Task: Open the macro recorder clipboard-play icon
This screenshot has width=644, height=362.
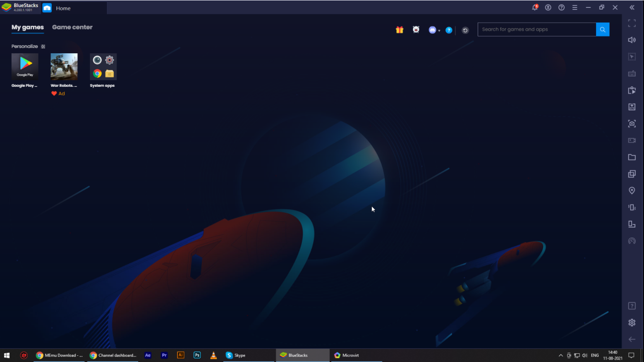Action: point(632,90)
